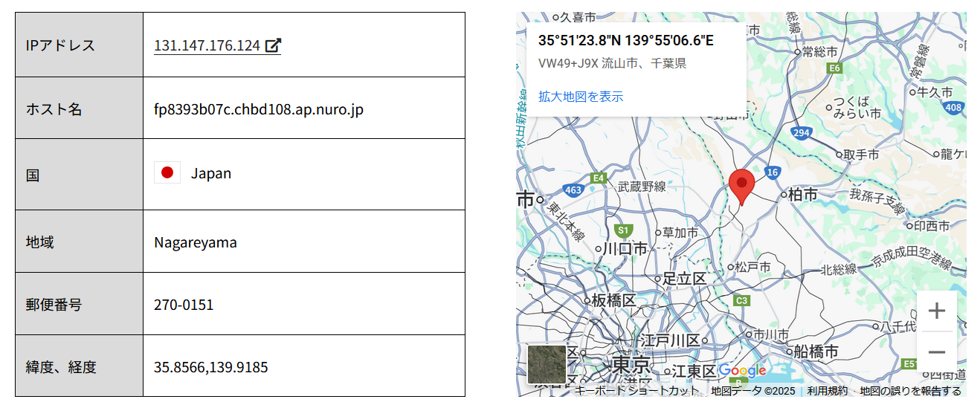Image resolution: width=980 pixels, height=405 pixels.
Task: Click 船橋市 label on the map
Action: coord(816,351)
